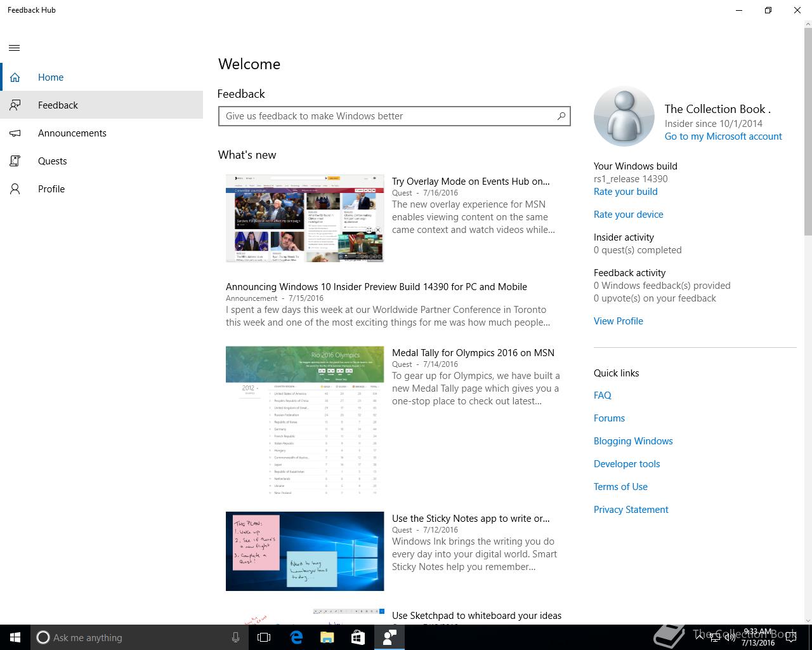The width and height of the screenshot is (812, 650).
Task: Open the FAQ quick link
Action: 603,395
